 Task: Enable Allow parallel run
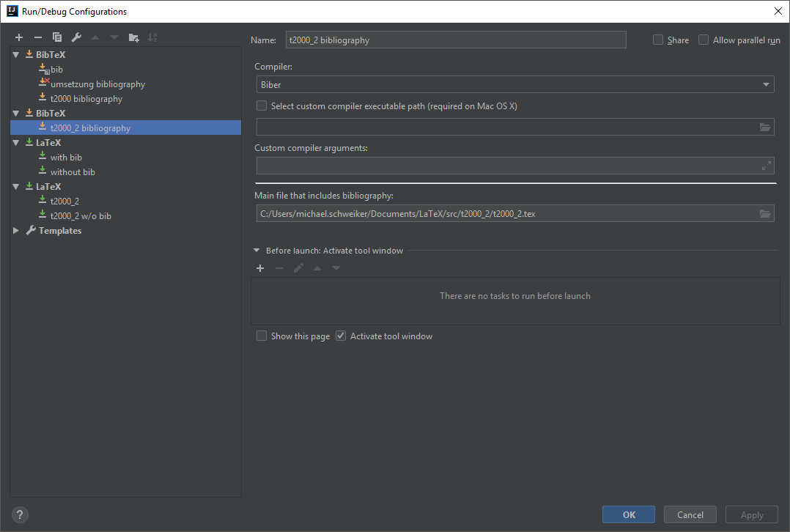(703, 40)
